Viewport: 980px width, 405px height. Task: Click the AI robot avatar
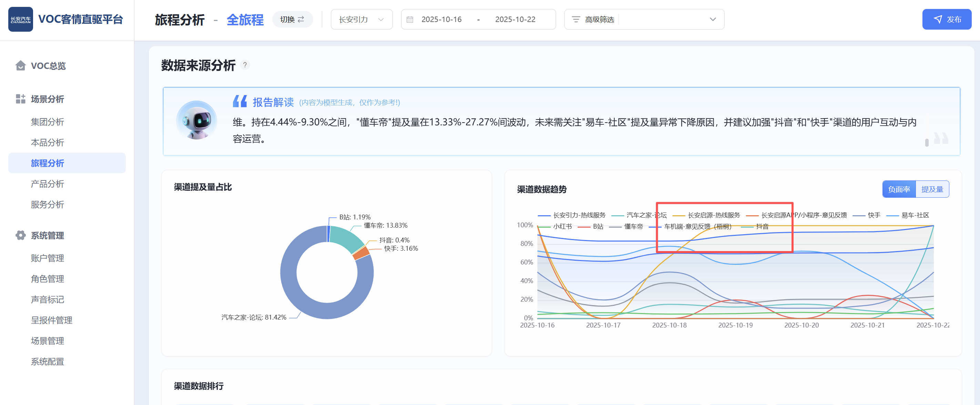pos(196,121)
